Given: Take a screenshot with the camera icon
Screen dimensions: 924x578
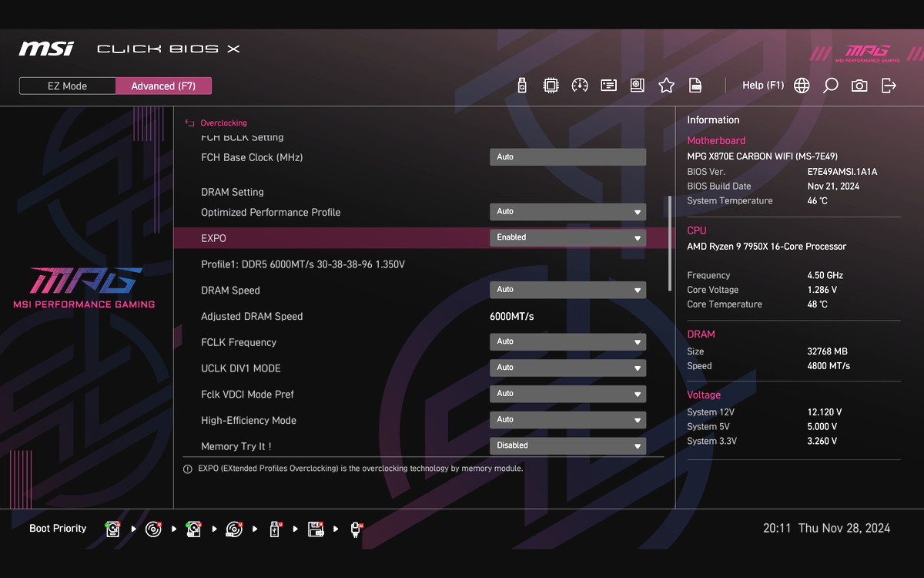Looking at the screenshot, I should 859,86.
